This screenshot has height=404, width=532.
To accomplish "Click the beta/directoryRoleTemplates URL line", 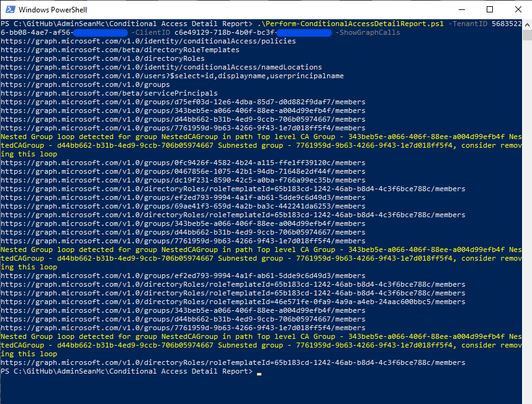I will [x=120, y=50].
